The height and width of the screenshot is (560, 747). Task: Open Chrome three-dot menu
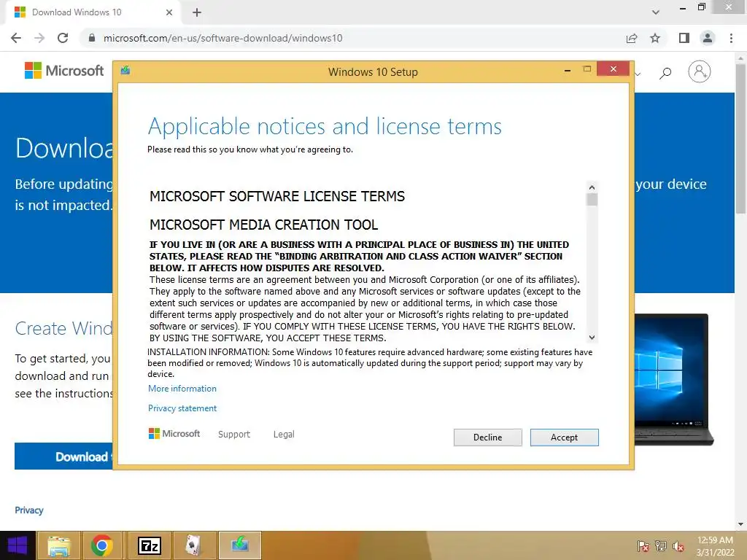(x=731, y=38)
